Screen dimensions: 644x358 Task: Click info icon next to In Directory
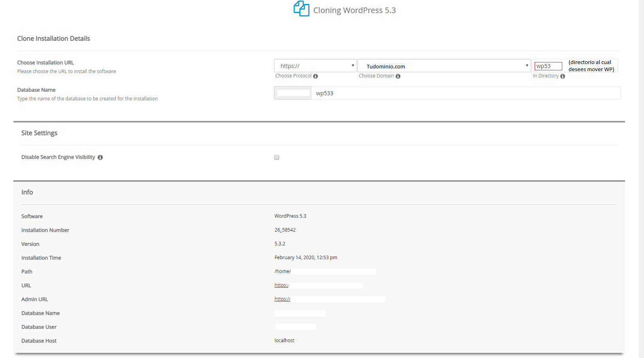click(563, 76)
